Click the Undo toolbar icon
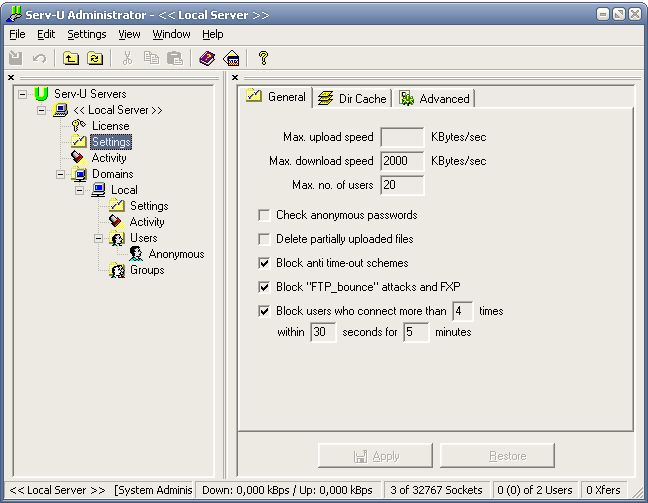This screenshot has height=503, width=648. click(40, 58)
